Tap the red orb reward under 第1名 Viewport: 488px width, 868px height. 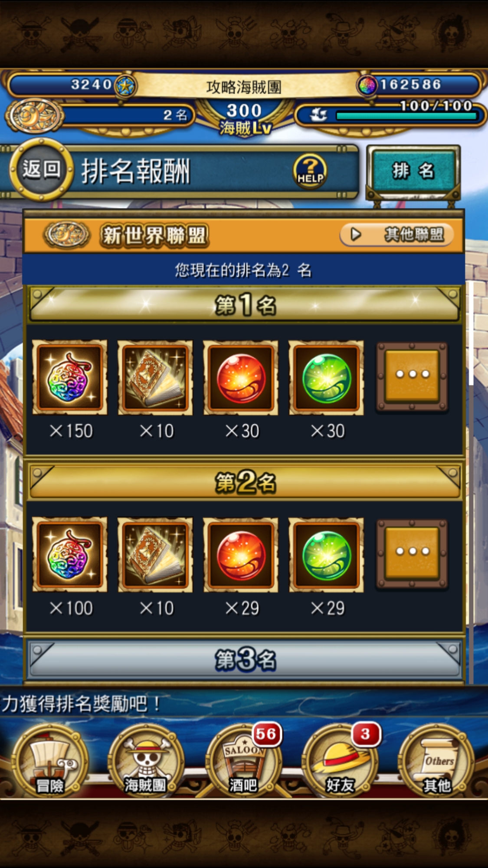241,377
